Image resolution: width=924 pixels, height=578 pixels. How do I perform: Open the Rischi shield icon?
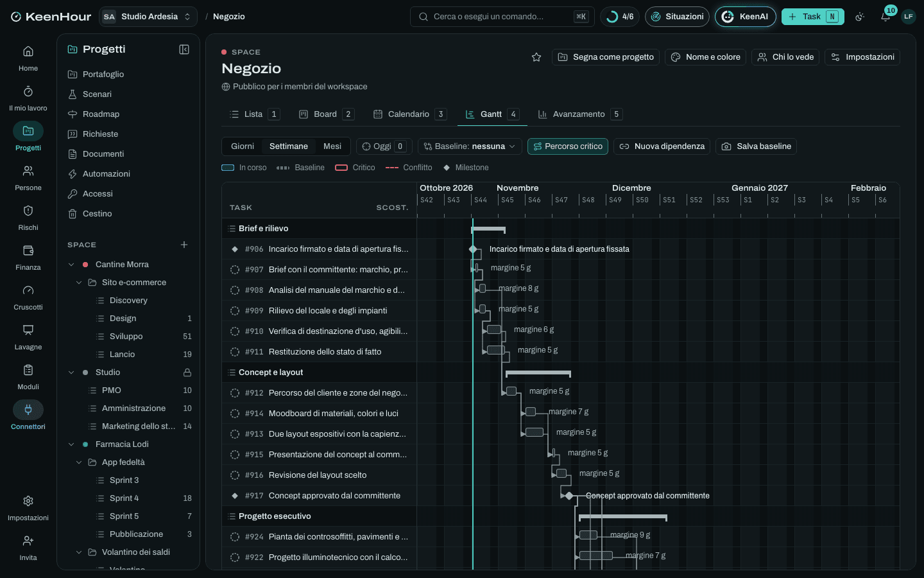click(x=28, y=211)
